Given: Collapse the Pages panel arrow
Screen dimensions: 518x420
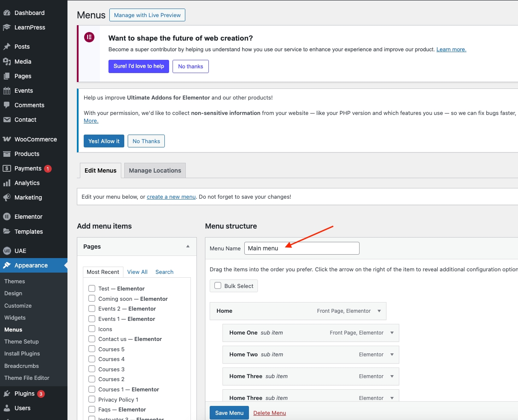Looking at the screenshot, I should 188,247.
